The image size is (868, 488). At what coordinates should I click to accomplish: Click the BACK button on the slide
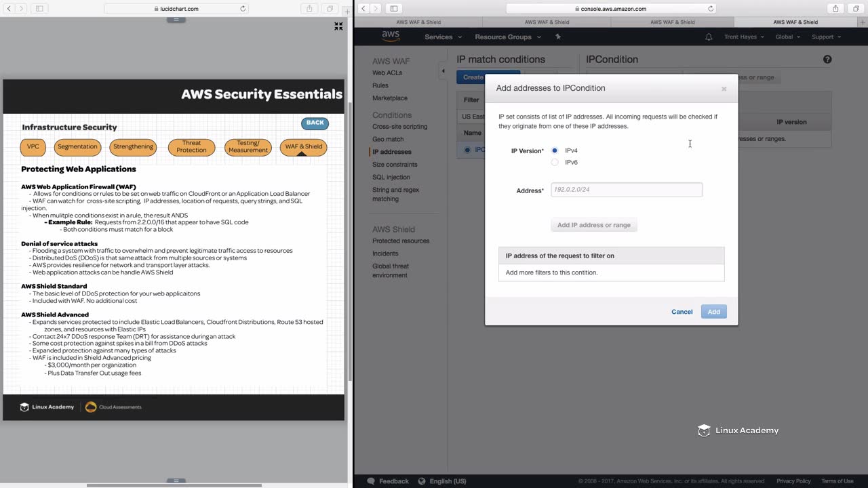click(x=315, y=123)
